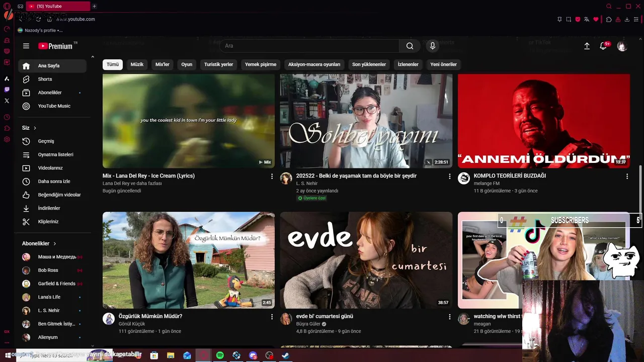644x362 pixels.
Task: Click the search magnifier button
Action: 410,46
